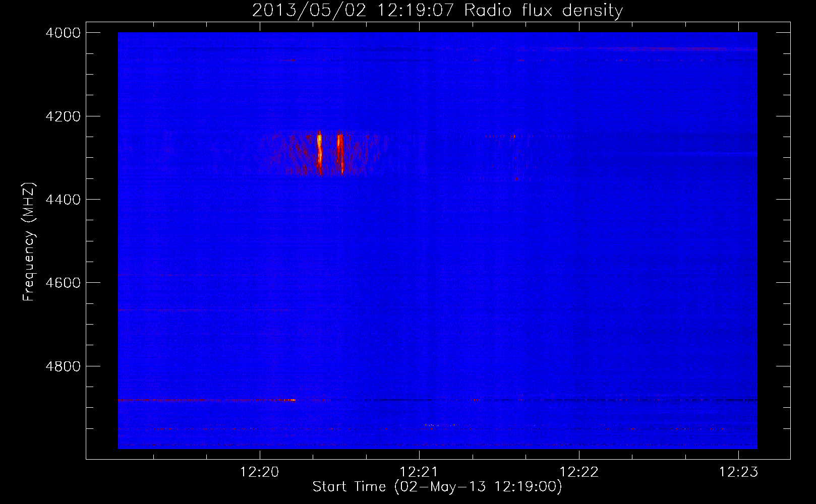Click the 12:23 time tick label
The height and width of the screenshot is (504, 816).
pyautogui.click(x=738, y=472)
